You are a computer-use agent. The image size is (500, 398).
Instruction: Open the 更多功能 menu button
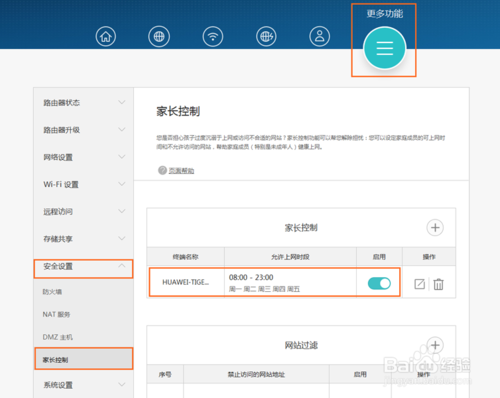pos(385,49)
